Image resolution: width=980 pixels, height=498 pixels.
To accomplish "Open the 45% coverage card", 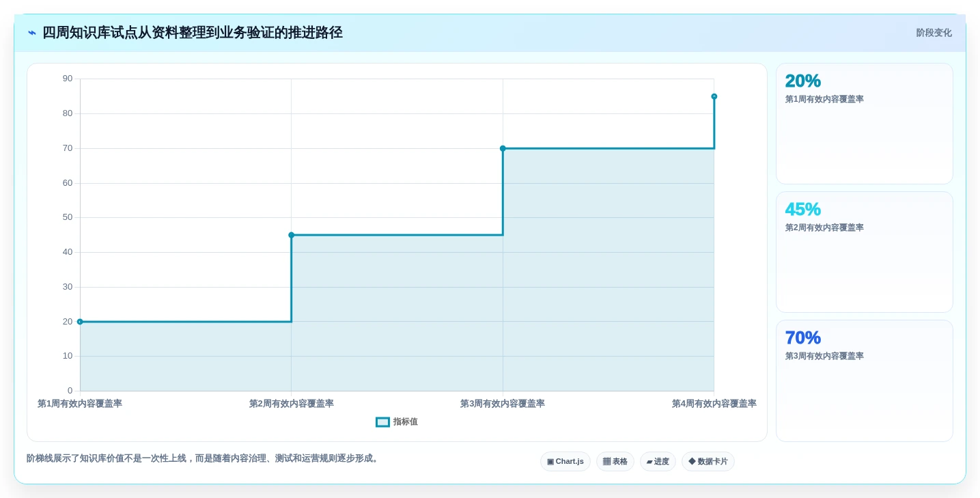I will (x=865, y=252).
